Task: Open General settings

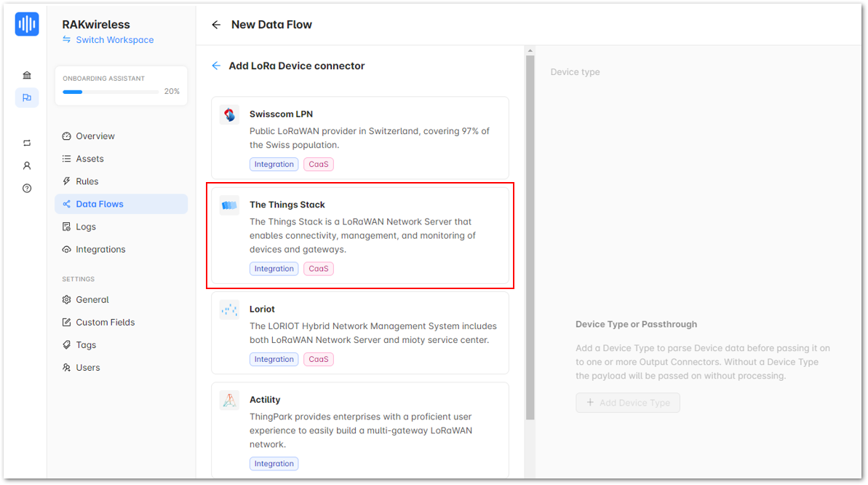Action: coord(122,299)
